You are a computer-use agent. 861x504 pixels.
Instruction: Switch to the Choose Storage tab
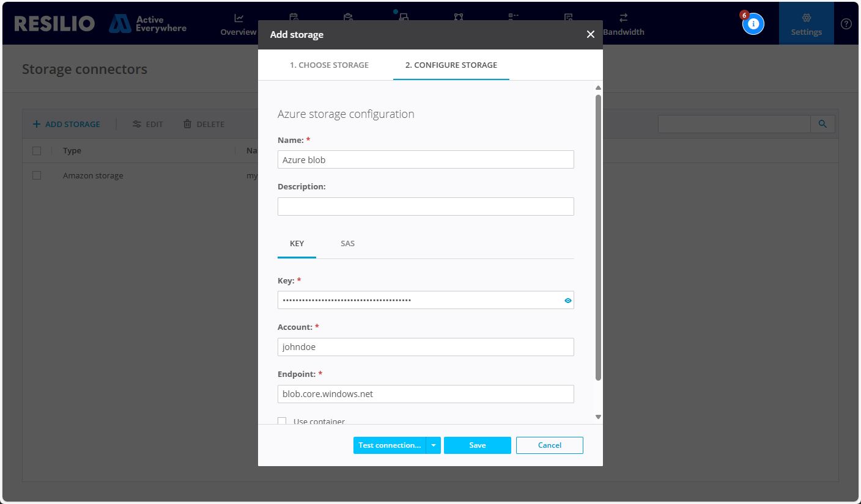pos(329,65)
